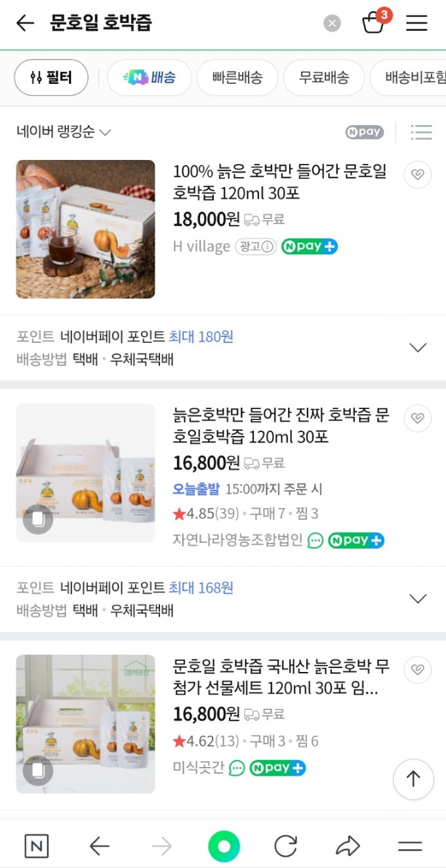Expand shipping details under the 16,800원 product
The height and width of the screenshot is (868, 446).
click(418, 598)
